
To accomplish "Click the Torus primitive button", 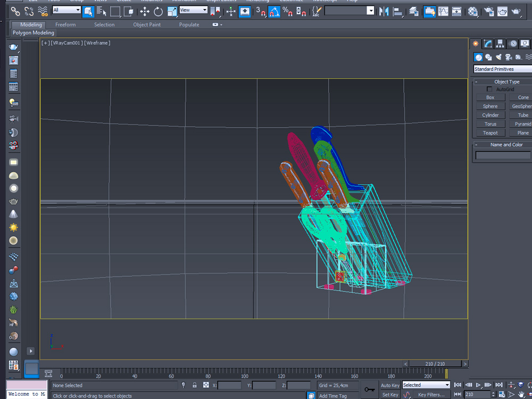I will click(x=491, y=124).
